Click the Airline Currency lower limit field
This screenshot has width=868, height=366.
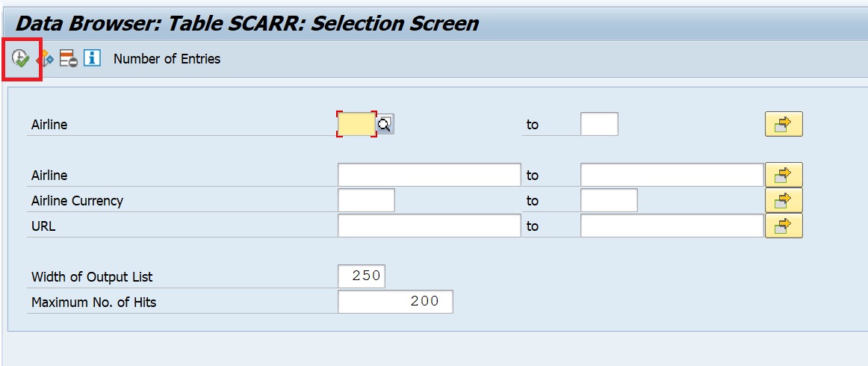(366, 200)
